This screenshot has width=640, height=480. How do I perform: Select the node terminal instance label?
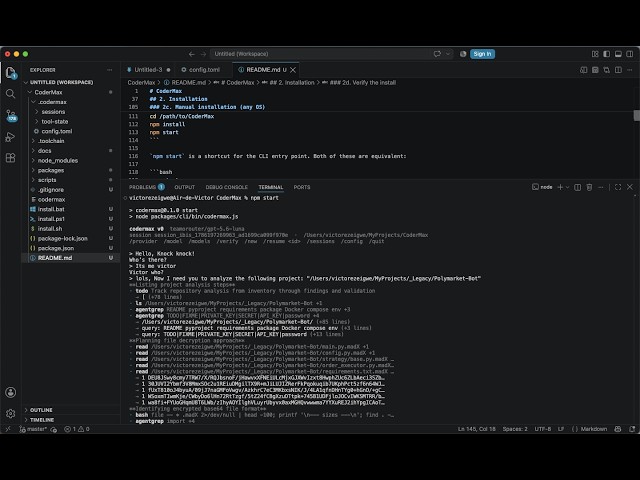[542, 187]
